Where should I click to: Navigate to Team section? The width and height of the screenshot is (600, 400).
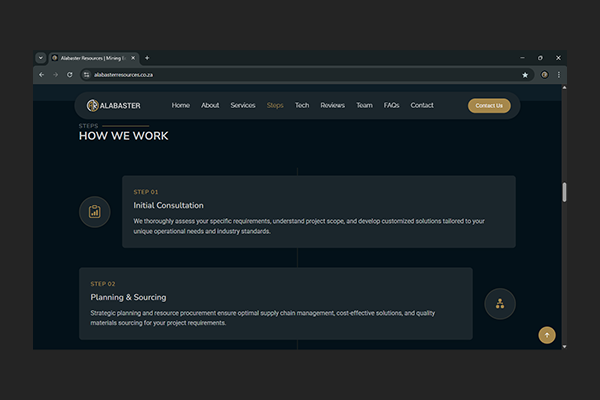pyautogui.click(x=364, y=105)
